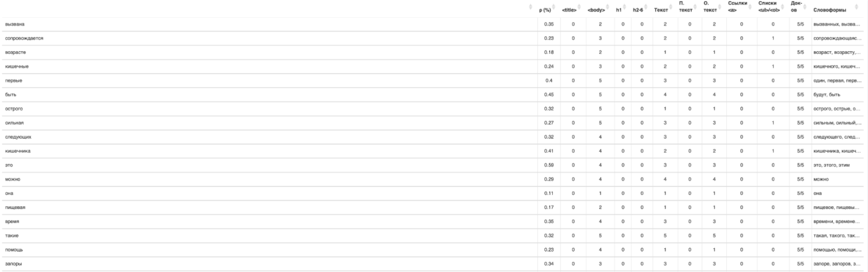The image size is (868, 272).
Task: Select the word cell "сопровождается"
Action: (x=24, y=38)
